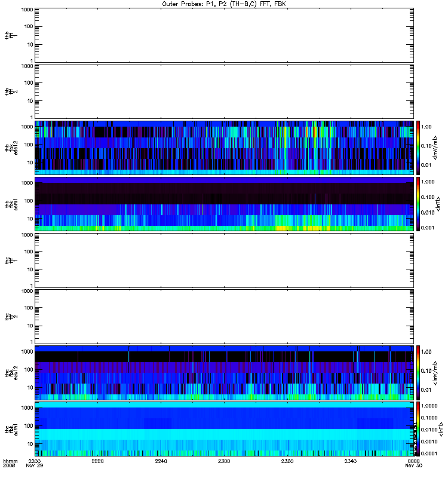
Task: Click the 2320 time axis label
Action: coord(287,461)
